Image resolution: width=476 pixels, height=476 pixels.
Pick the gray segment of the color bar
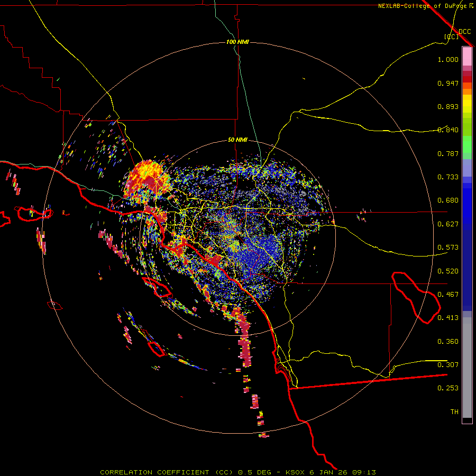[x=467, y=368]
